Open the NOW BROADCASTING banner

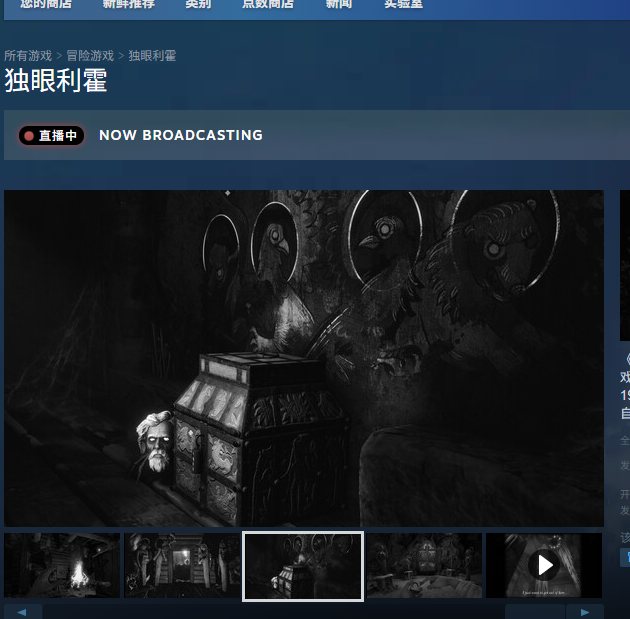tap(317, 135)
